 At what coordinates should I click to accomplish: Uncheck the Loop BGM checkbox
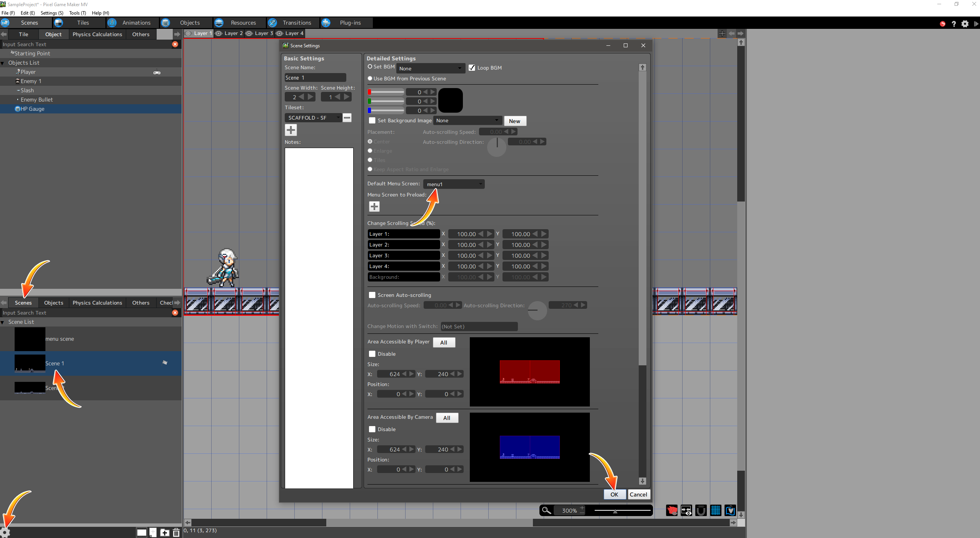472,68
